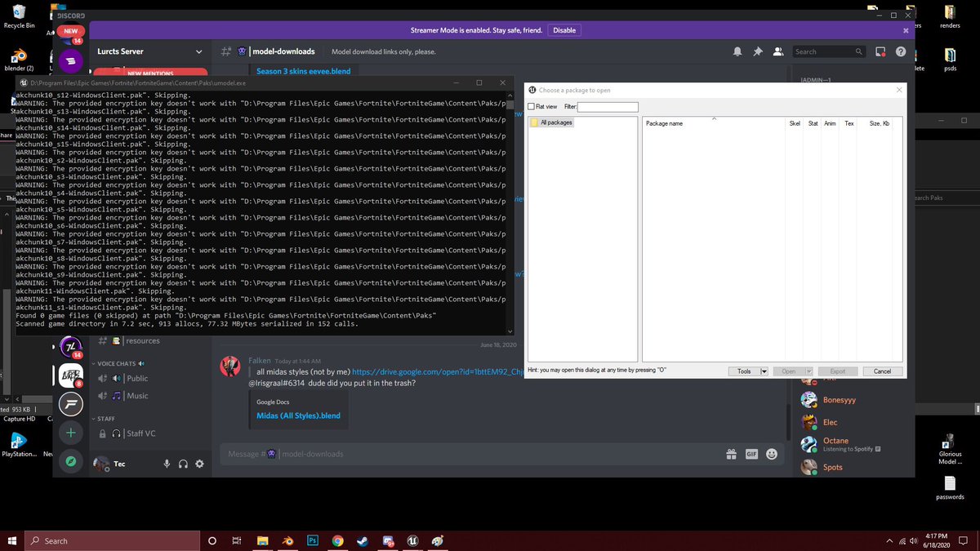Viewport: 980px width, 551px height.
Task: Jump to NEW MENTIONS in channel list
Action: 150,73
